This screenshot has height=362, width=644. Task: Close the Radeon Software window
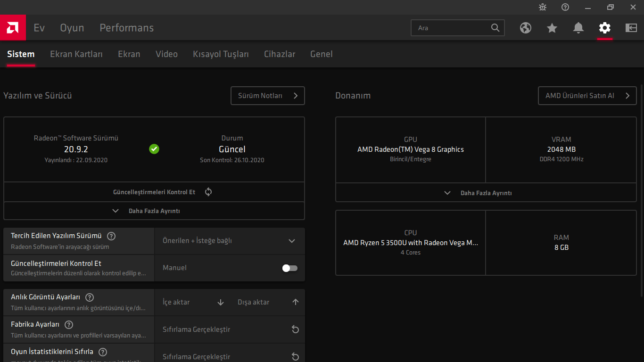[633, 7]
